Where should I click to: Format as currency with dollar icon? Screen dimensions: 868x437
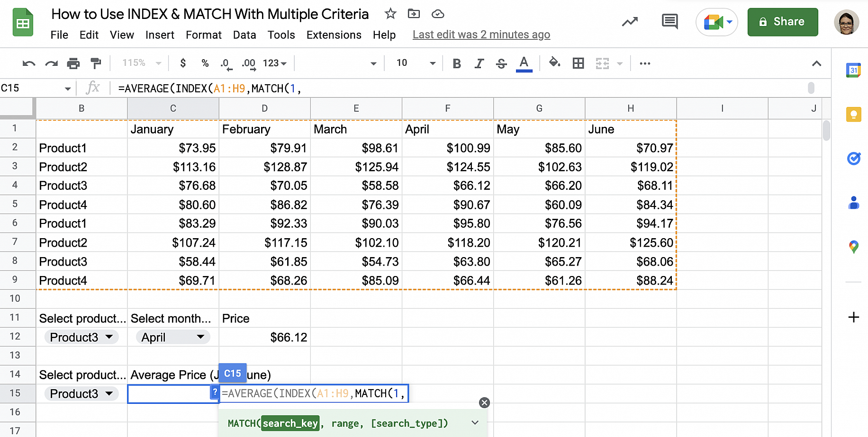[x=183, y=63]
